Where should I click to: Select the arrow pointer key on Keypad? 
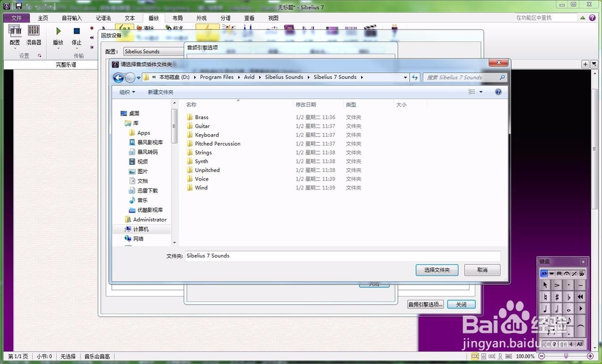point(545,285)
